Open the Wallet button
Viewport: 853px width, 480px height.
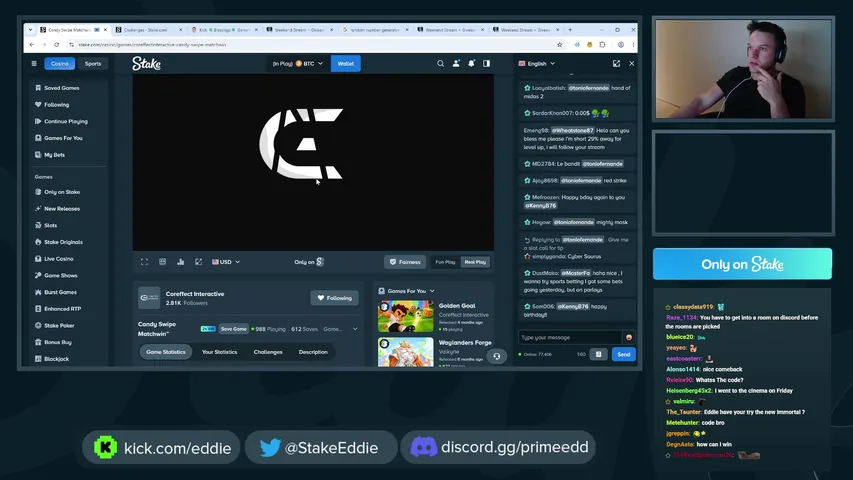click(x=345, y=64)
